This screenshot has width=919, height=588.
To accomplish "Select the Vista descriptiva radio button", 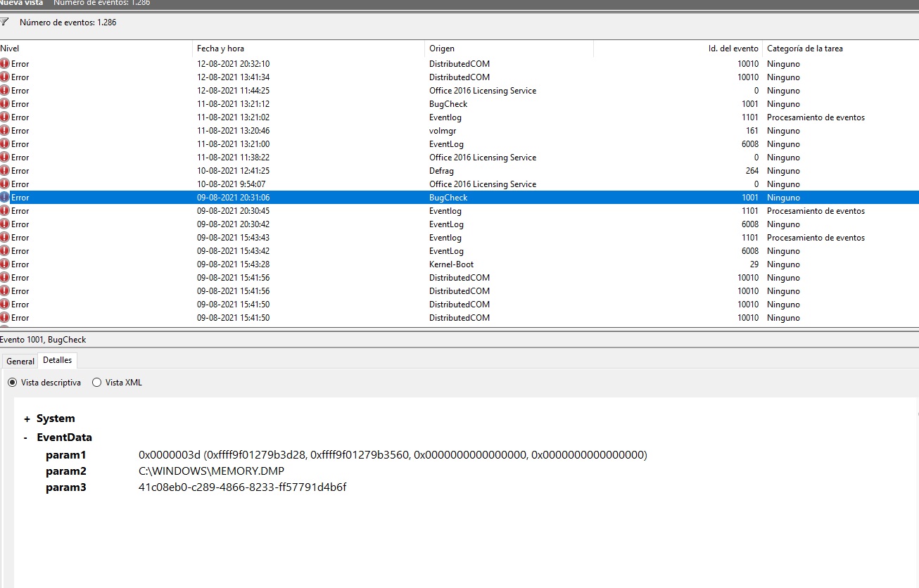I will (x=12, y=383).
